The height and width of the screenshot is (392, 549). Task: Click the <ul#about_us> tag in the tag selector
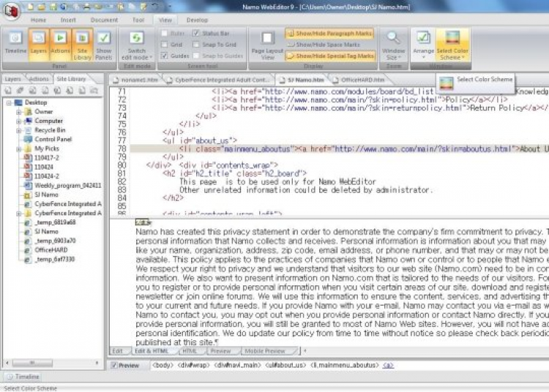point(285,366)
